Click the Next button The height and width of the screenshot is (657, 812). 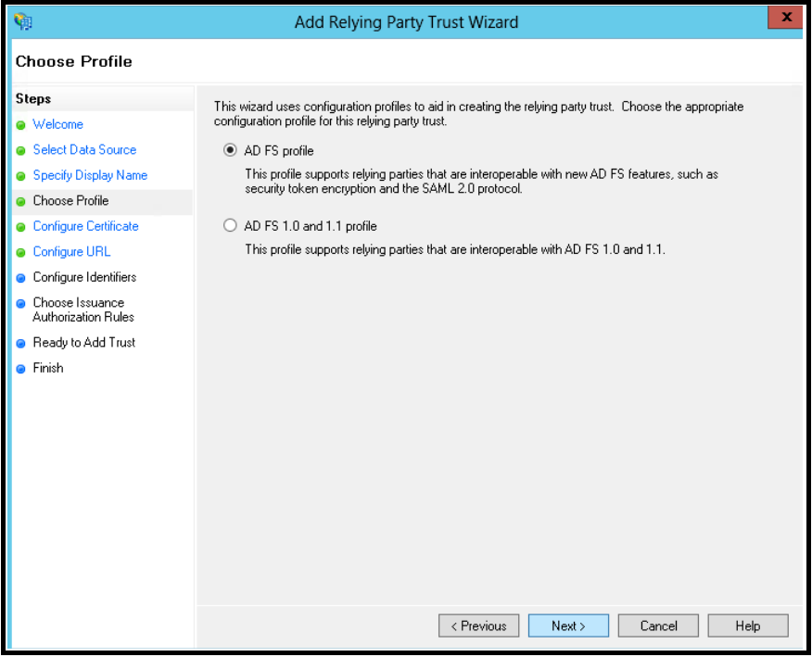pos(568,625)
